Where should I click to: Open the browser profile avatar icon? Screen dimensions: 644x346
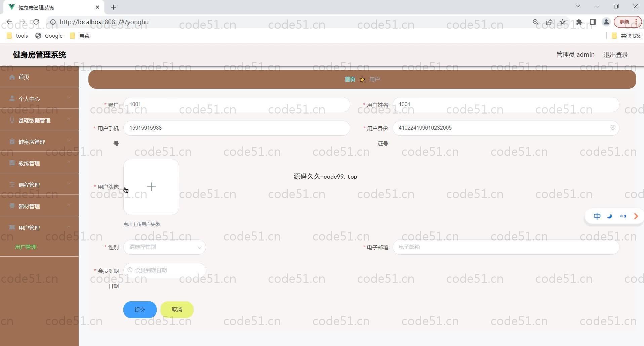tap(606, 22)
